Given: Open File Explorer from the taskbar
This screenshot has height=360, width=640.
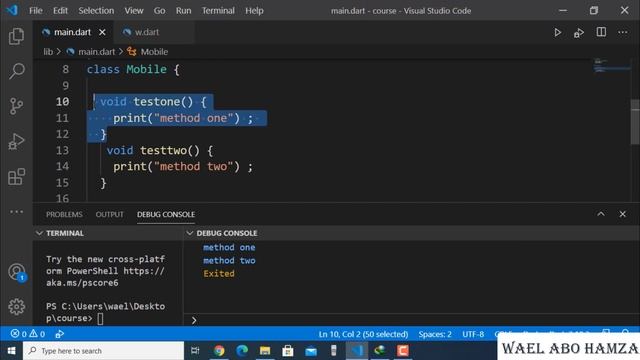Looking at the screenshot, I should pos(265,351).
